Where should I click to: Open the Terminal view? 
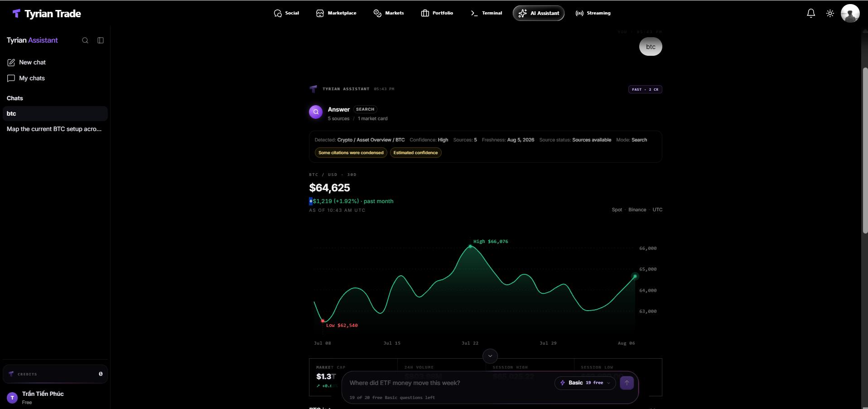pyautogui.click(x=487, y=13)
